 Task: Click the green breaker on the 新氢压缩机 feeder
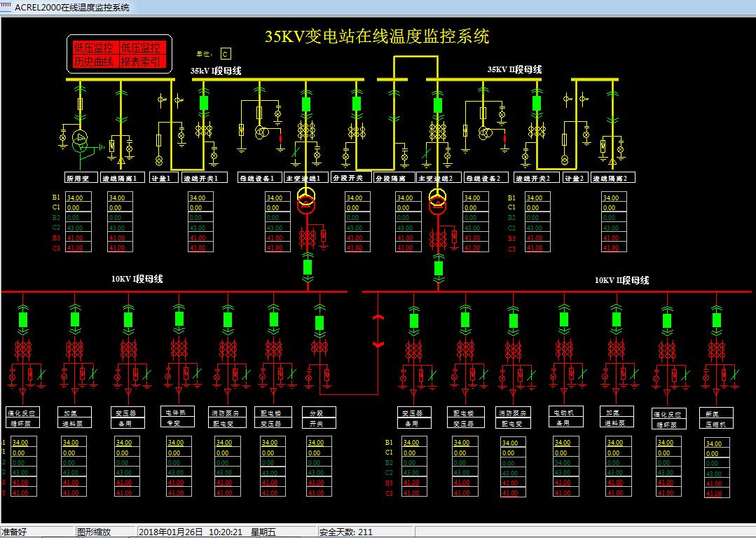point(716,319)
